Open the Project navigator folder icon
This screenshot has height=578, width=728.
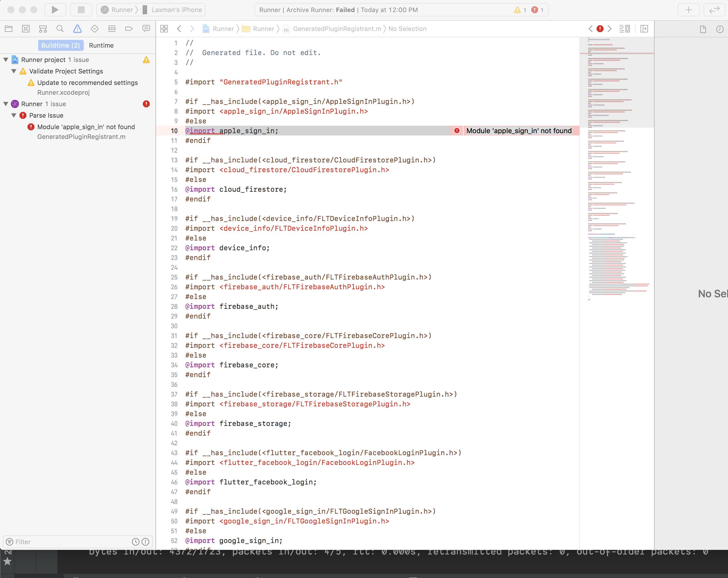point(9,29)
